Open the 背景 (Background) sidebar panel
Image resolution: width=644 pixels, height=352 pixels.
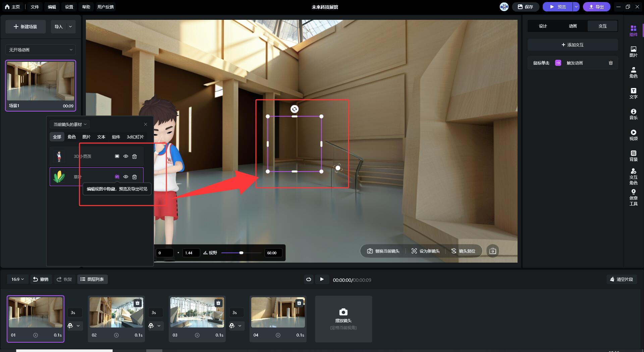633,156
